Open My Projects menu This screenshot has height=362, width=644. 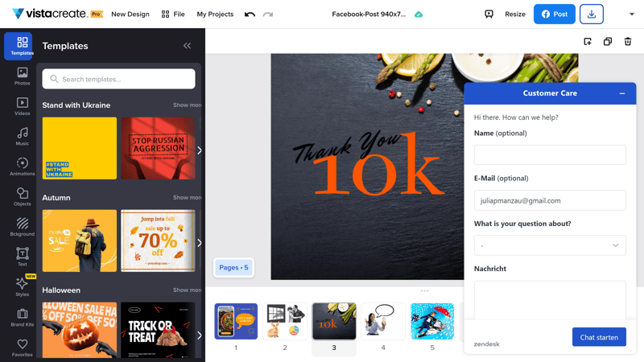click(x=215, y=14)
